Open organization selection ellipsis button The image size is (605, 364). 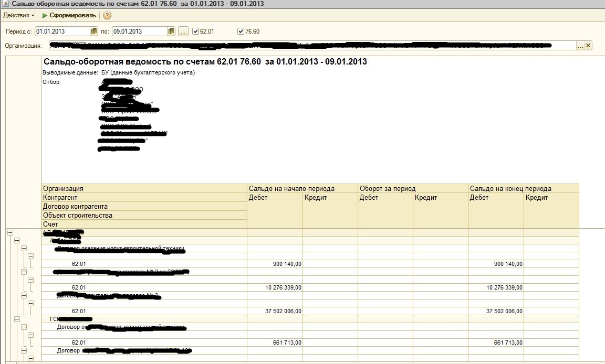(580, 46)
